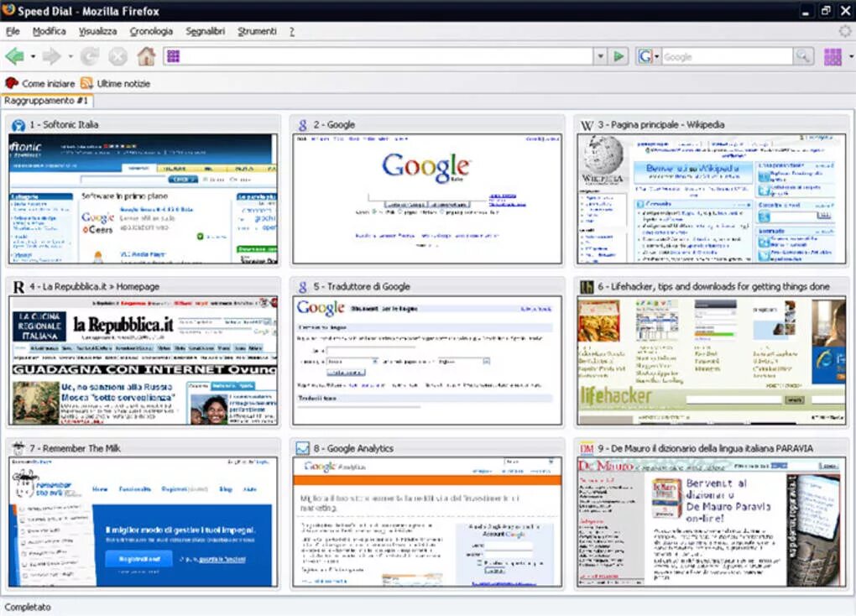Screen dimensions: 856x616
Task: Open the Remember The Milk thumbnail
Action: (x=143, y=522)
